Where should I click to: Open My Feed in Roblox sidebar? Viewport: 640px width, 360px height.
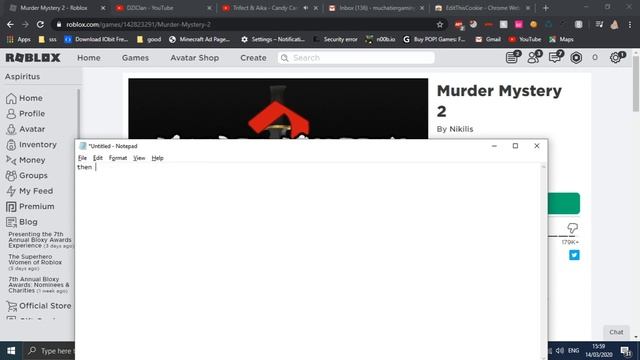(x=29, y=191)
